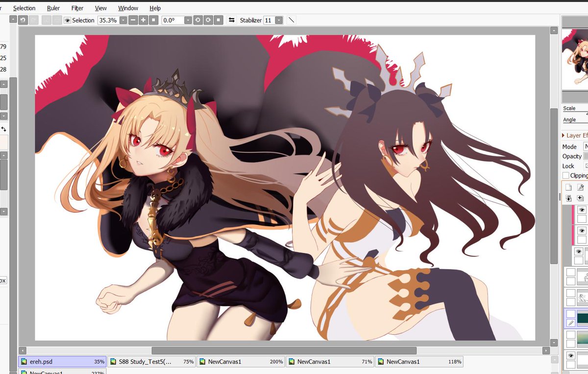This screenshot has height=374, width=588.
Task: Toggle visibility of the bottom layer eye
Action: [x=571, y=355]
